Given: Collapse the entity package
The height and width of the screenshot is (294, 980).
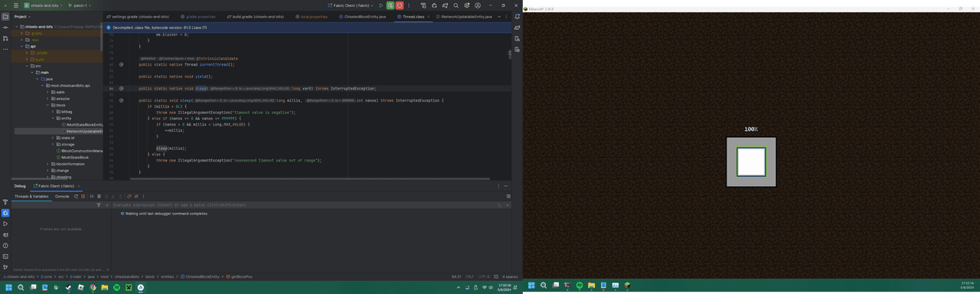Looking at the screenshot, I should point(53,118).
